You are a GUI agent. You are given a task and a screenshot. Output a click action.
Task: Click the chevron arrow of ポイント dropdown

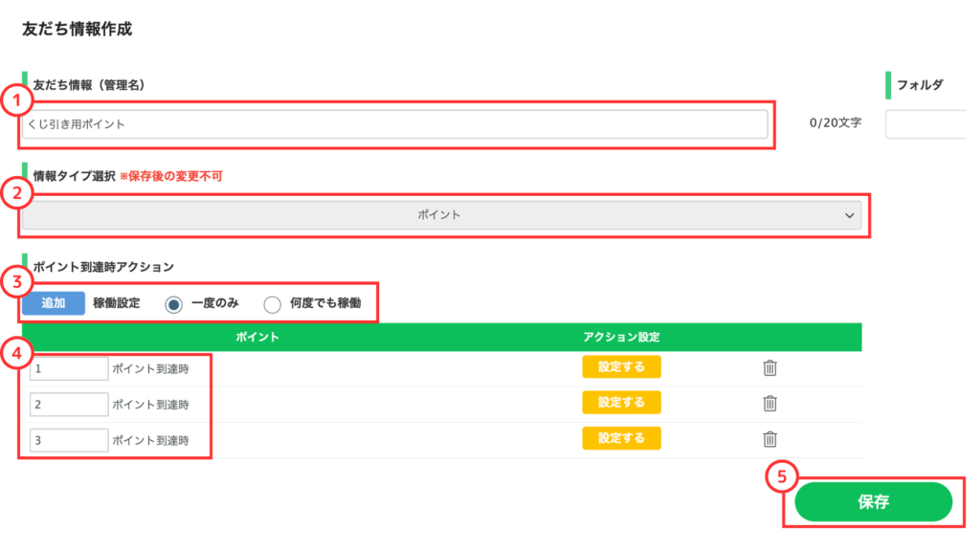pos(849,216)
